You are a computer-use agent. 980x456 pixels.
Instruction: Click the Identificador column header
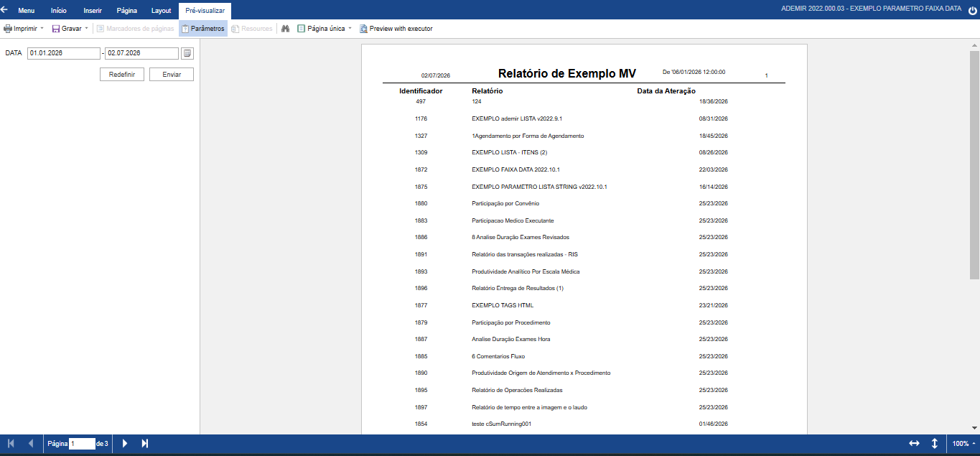click(x=421, y=91)
